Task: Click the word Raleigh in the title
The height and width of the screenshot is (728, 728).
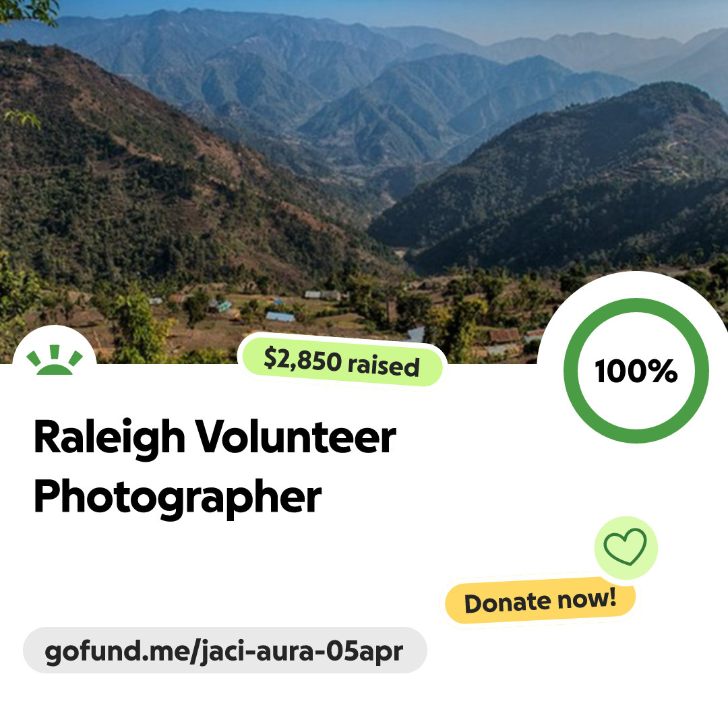Action: pyautogui.click(x=110, y=438)
